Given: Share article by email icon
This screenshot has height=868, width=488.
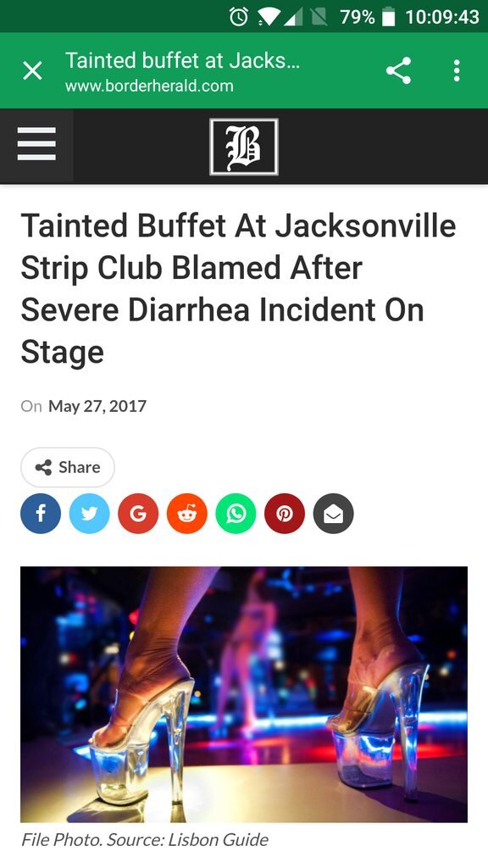Looking at the screenshot, I should (333, 514).
